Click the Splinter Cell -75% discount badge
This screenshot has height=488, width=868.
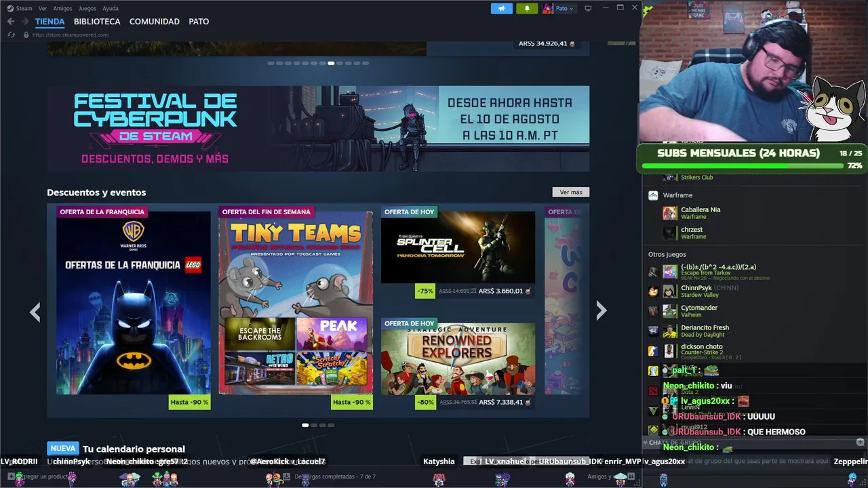425,291
